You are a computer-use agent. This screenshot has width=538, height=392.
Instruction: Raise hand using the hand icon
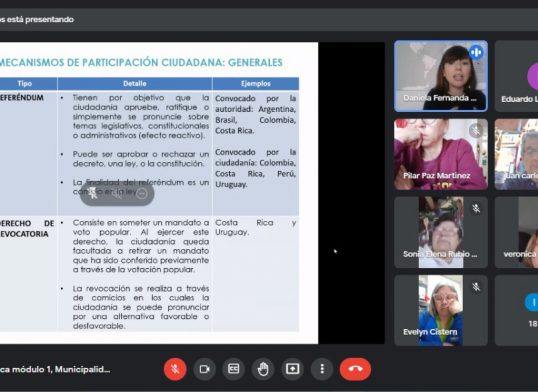pos(263,369)
